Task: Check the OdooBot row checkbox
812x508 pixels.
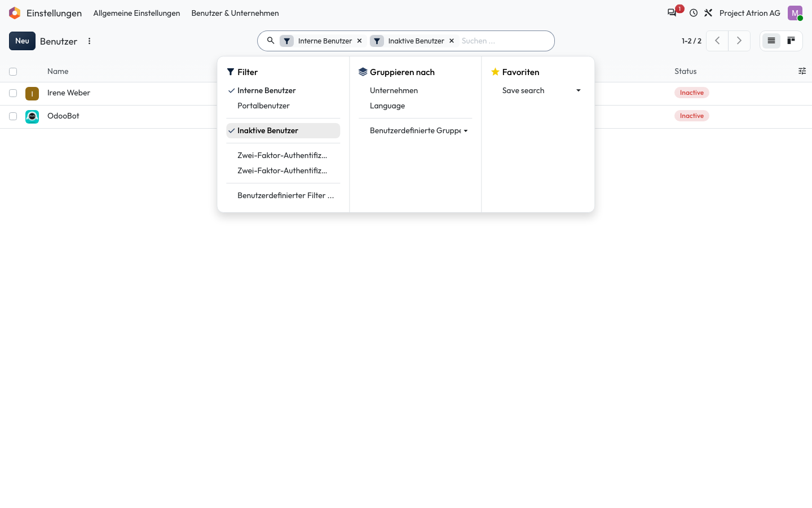Action: [13, 116]
